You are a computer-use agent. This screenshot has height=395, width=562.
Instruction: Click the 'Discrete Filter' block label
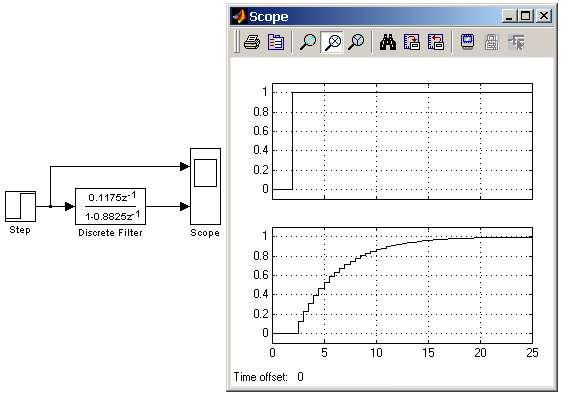(x=110, y=233)
